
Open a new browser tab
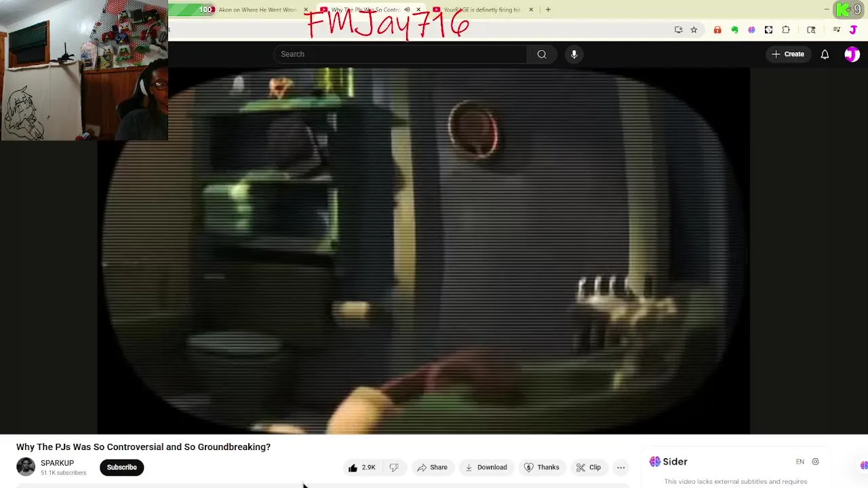[548, 9]
